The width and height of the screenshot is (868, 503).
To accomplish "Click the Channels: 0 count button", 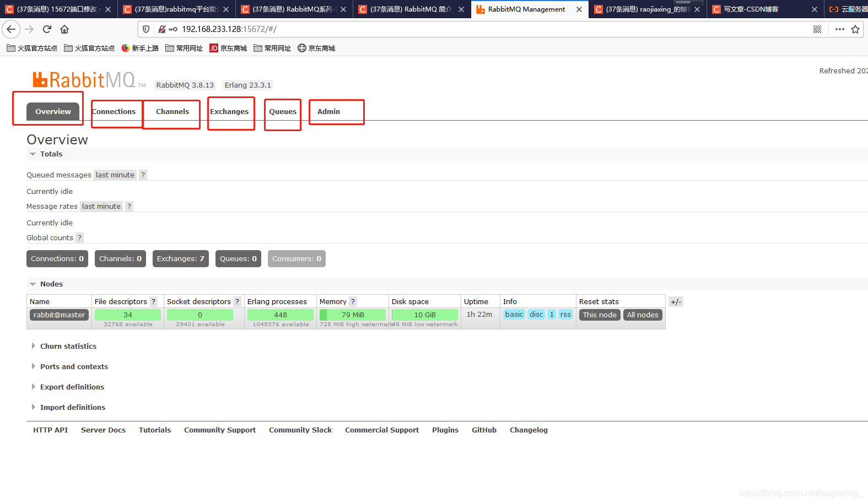I will coord(120,259).
